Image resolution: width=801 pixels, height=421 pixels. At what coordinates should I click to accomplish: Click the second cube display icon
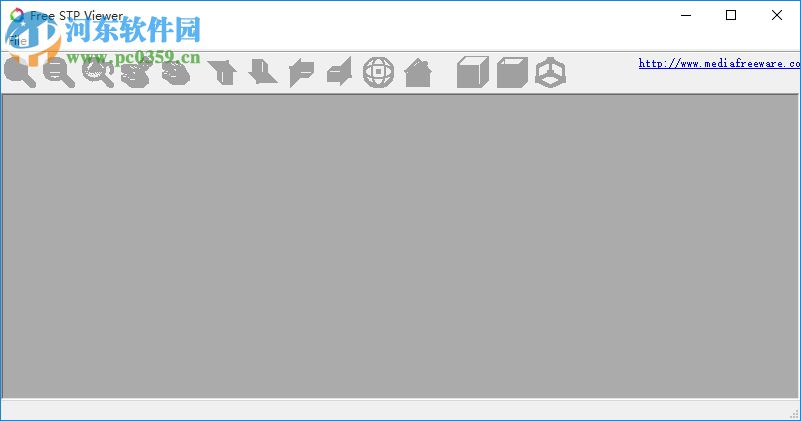click(512, 73)
